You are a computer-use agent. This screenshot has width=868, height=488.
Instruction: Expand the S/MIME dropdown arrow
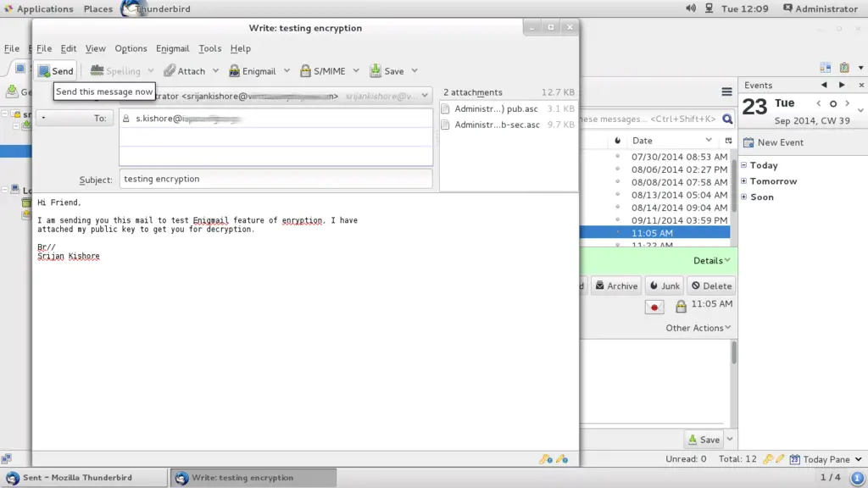point(356,71)
